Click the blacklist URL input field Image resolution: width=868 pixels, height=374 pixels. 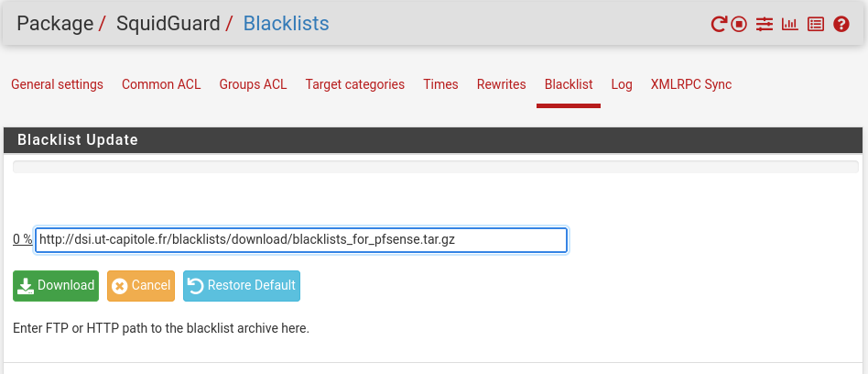pos(301,240)
